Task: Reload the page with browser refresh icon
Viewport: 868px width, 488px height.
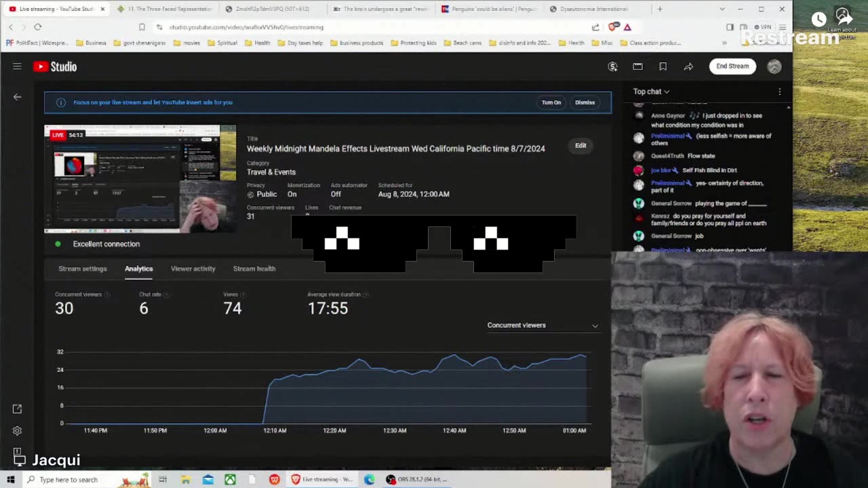Action: click(x=38, y=27)
